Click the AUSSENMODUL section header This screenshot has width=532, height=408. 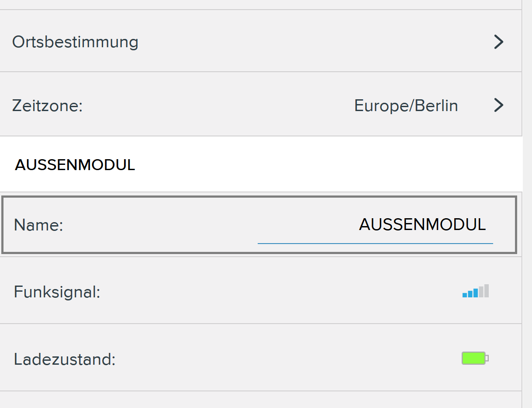pos(75,165)
